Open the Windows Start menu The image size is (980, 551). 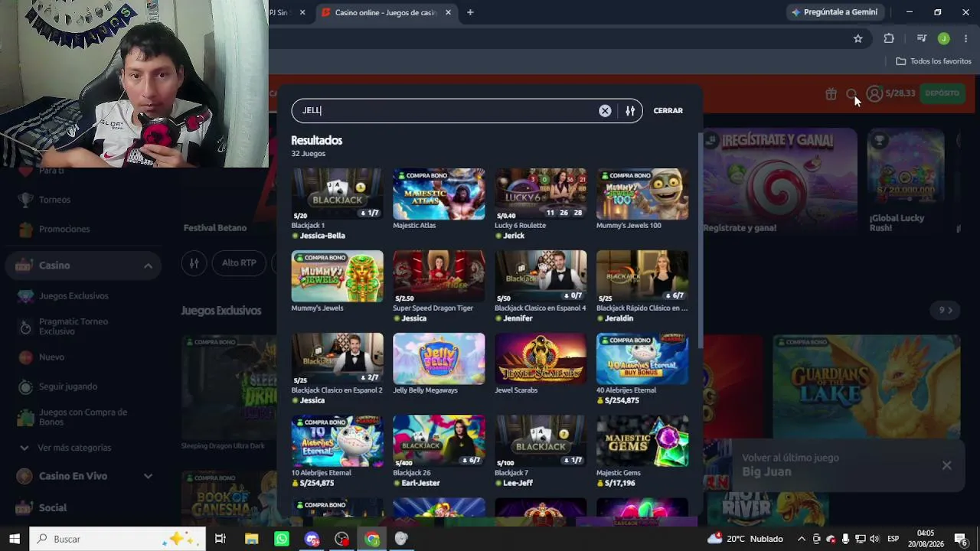coord(14,539)
